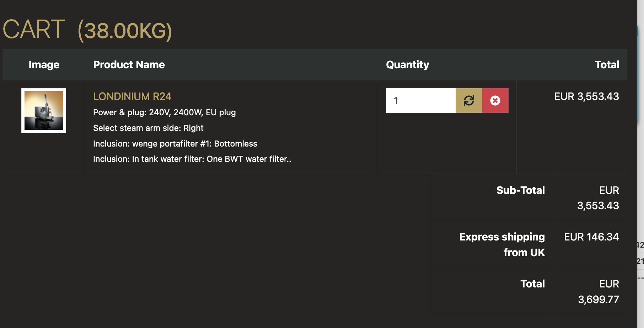Image resolution: width=644 pixels, height=328 pixels.
Task: Click the grand Total label in summary
Action: pyautogui.click(x=532, y=284)
